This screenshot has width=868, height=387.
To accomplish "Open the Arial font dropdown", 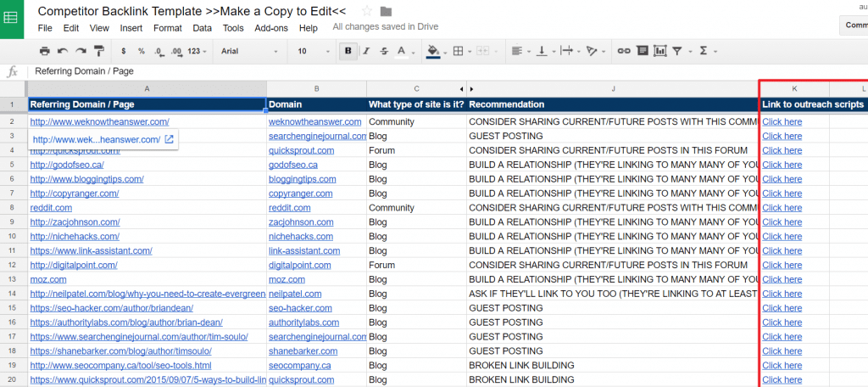I will [x=250, y=51].
